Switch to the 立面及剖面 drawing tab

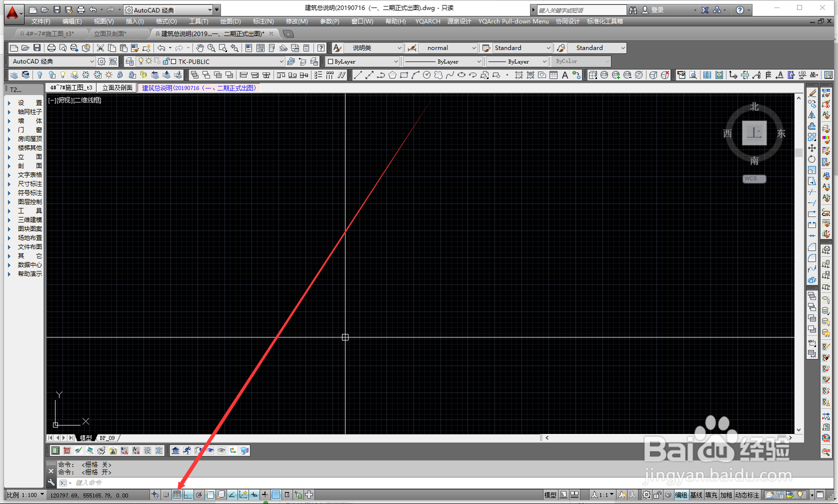[117, 87]
